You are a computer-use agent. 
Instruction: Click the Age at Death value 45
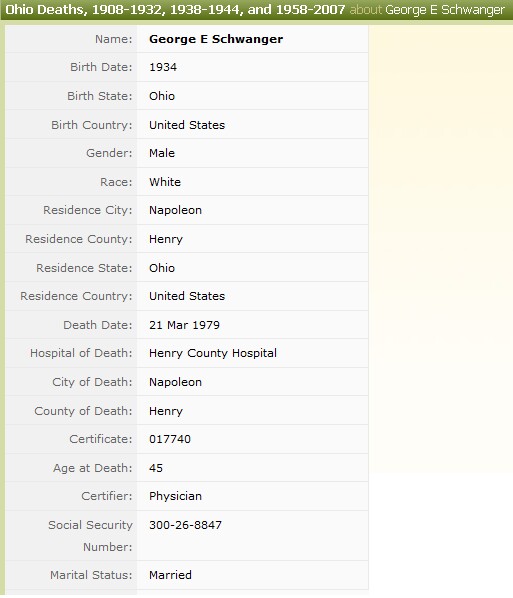(x=156, y=468)
